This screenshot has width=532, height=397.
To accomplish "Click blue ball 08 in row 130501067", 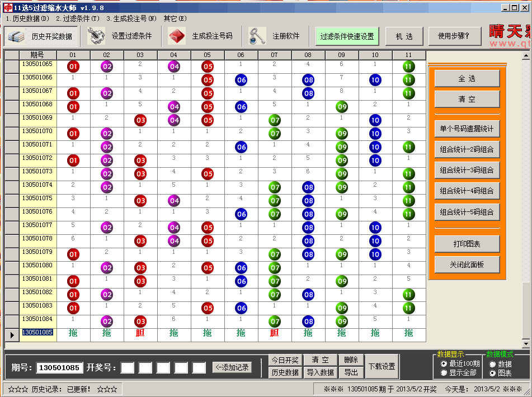I will pyautogui.click(x=308, y=93).
